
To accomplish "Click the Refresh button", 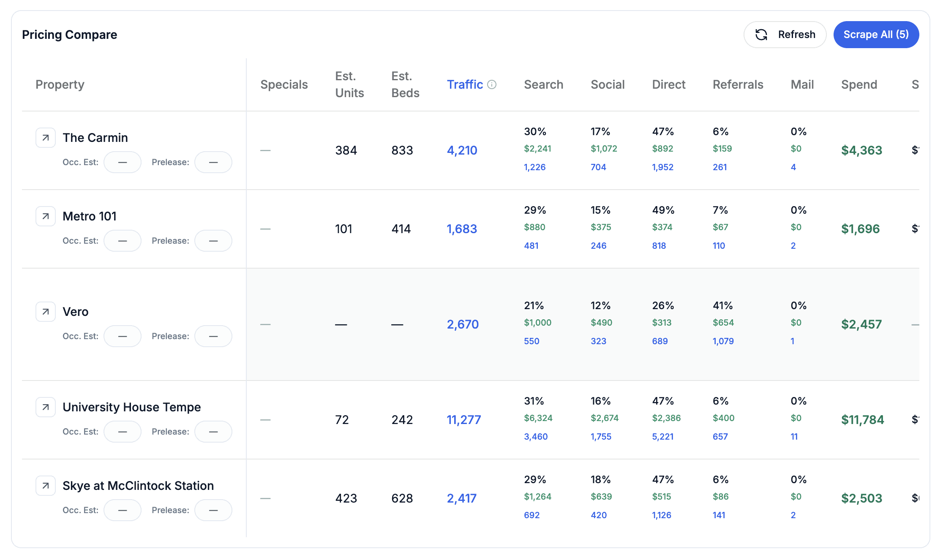I will (785, 35).
